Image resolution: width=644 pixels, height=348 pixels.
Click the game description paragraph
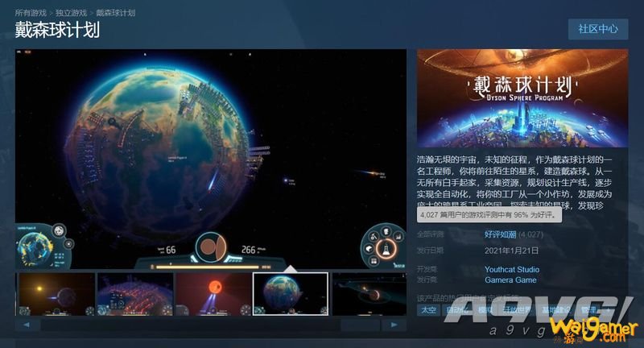click(x=514, y=182)
